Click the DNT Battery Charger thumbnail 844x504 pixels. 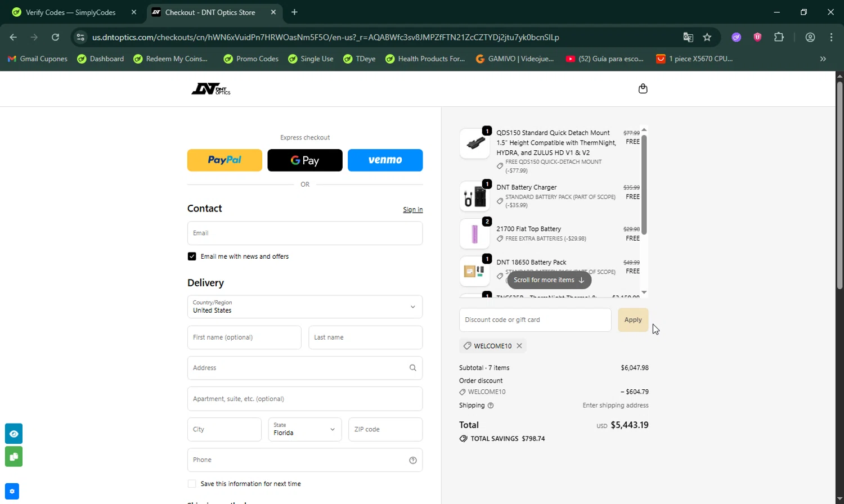pos(474,196)
